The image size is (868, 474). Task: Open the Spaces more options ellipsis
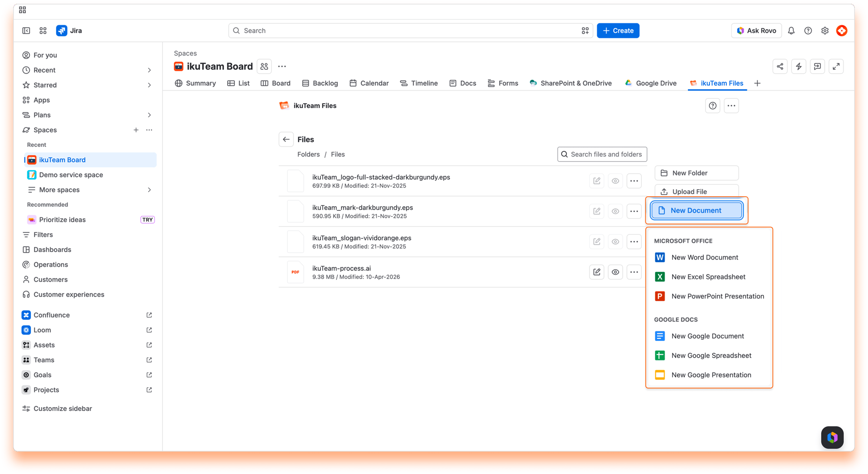pyautogui.click(x=149, y=130)
